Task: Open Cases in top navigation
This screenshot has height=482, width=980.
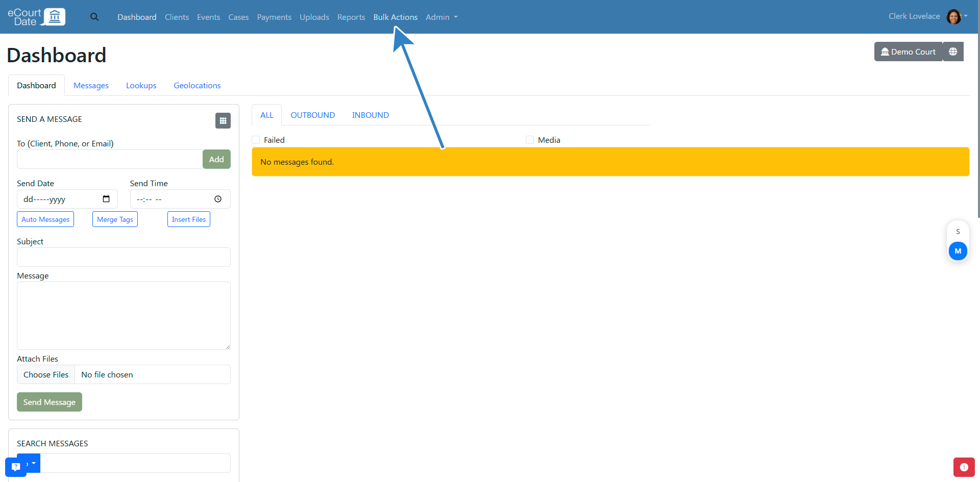Action: [x=238, y=17]
